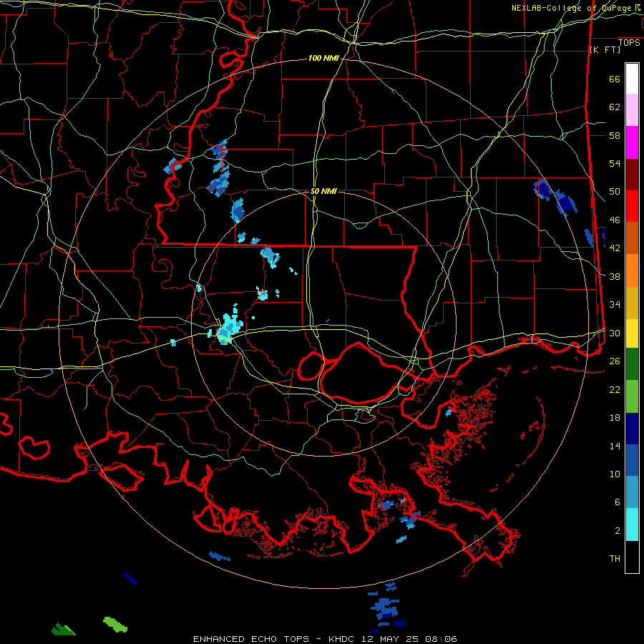Click the '10' legend value
The image size is (644, 644).
(x=615, y=474)
